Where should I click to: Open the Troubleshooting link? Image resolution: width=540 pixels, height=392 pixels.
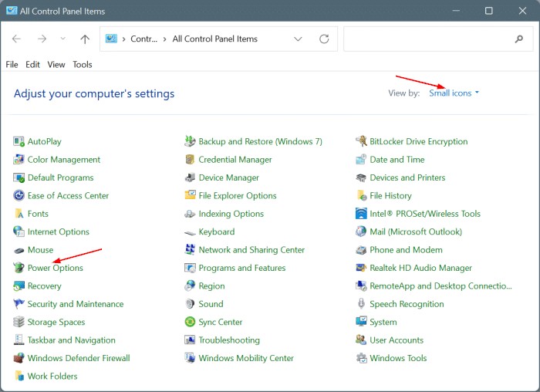229,340
